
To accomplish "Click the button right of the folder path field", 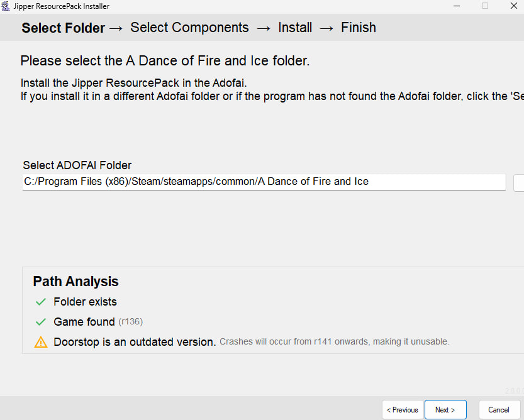I will (x=518, y=183).
